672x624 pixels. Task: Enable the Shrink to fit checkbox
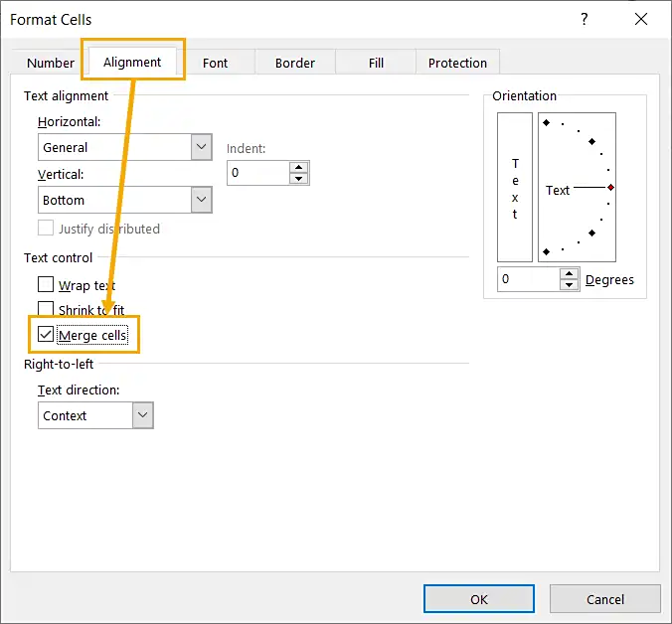pos(46,310)
